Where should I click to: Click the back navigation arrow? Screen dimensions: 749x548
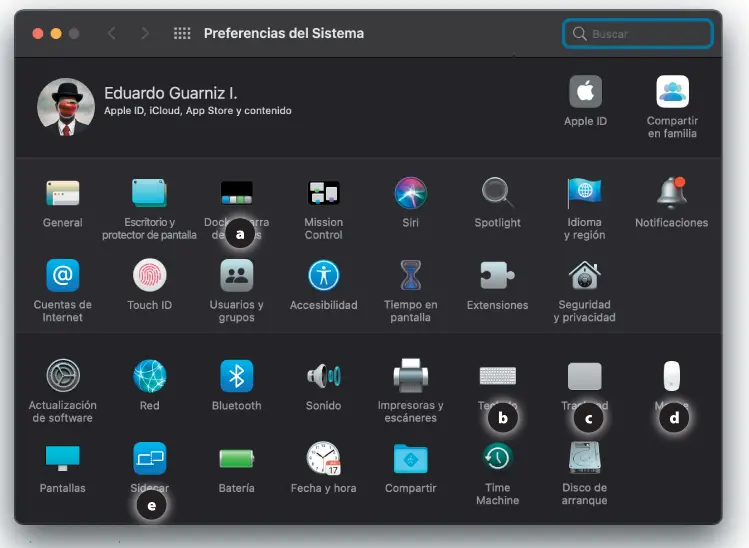coord(111,33)
